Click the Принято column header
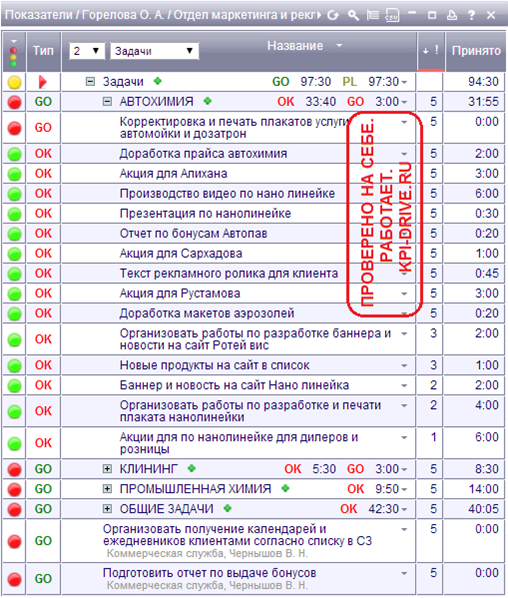508x598 pixels. pyautogui.click(x=476, y=51)
